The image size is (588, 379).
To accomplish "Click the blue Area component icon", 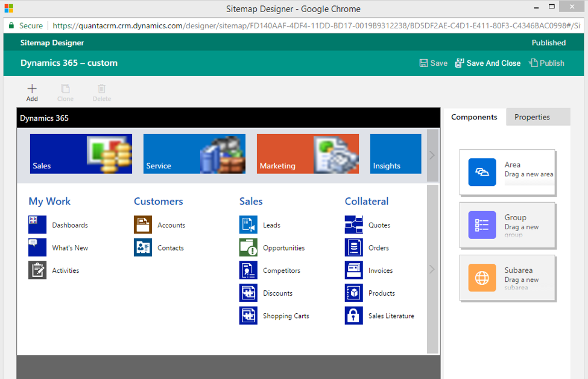I will pyautogui.click(x=482, y=172).
